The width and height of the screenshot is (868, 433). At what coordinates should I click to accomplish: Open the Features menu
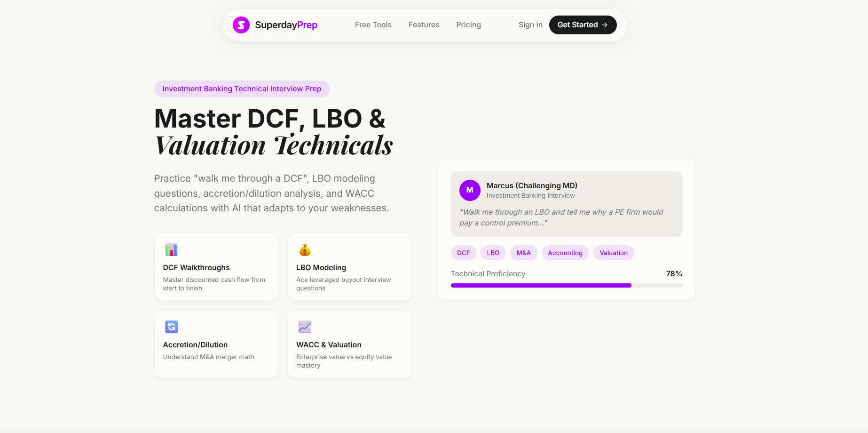point(424,24)
